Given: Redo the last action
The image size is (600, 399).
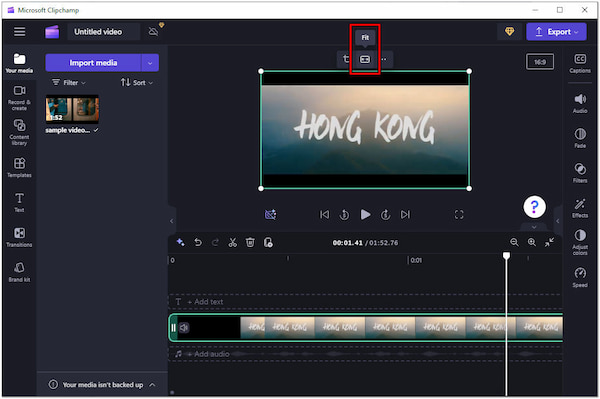Looking at the screenshot, I should [x=215, y=242].
